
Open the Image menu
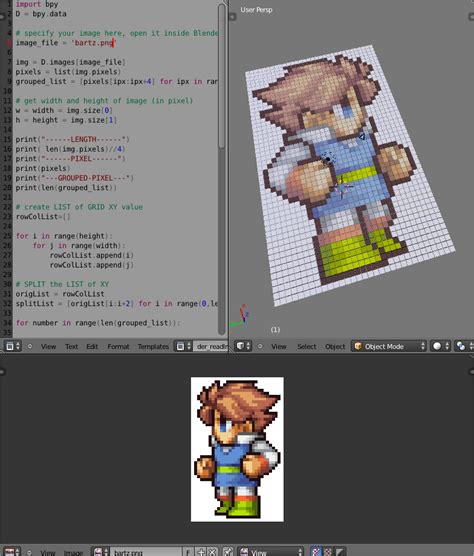click(73, 552)
